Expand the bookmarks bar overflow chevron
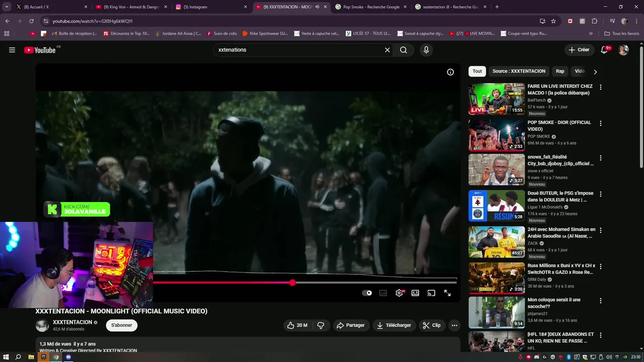The height and width of the screenshot is (362, 644). [x=591, y=34]
